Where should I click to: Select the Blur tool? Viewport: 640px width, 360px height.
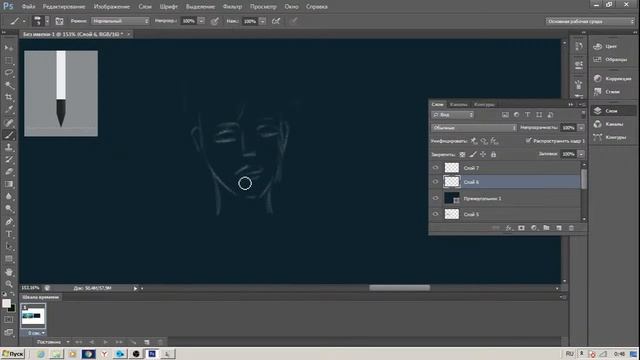point(9,196)
